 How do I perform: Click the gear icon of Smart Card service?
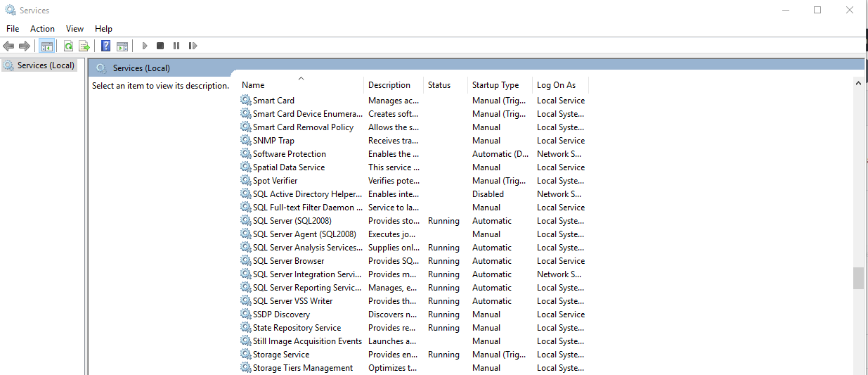click(245, 101)
